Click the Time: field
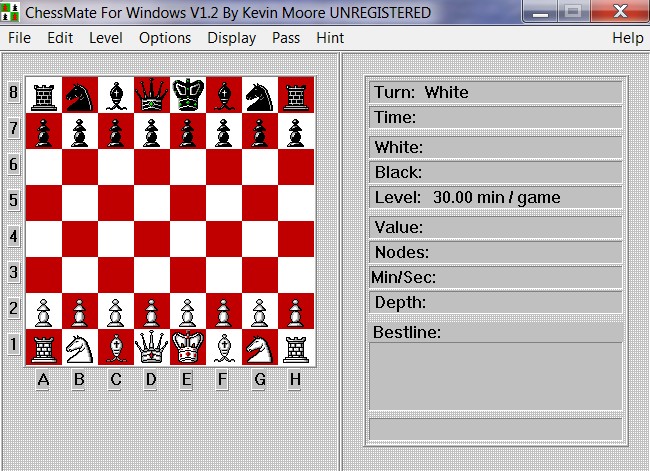The image size is (650, 471). point(496,117)
